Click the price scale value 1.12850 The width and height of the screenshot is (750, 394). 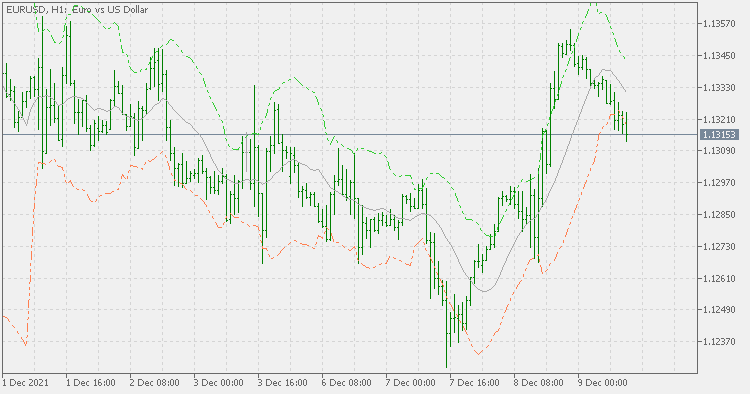click(x=719, y=215)
